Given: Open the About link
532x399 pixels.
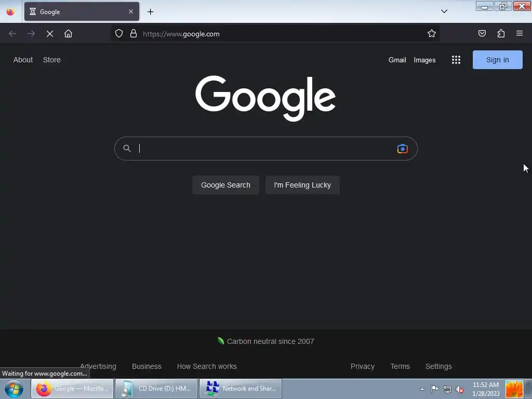Looking at the screenshot, I should [23, 60].
